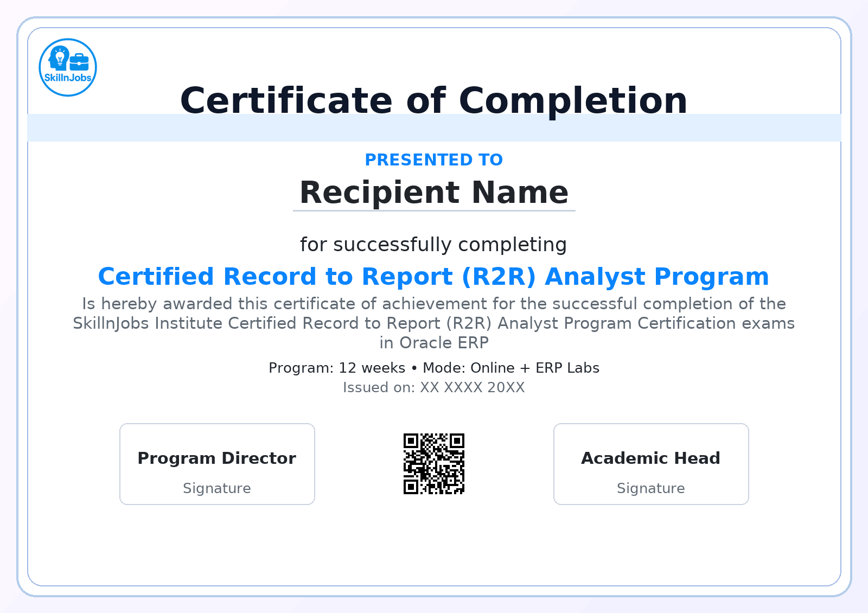
Task: Click the Certificate of Completion heading
Action: click(434, 100)
